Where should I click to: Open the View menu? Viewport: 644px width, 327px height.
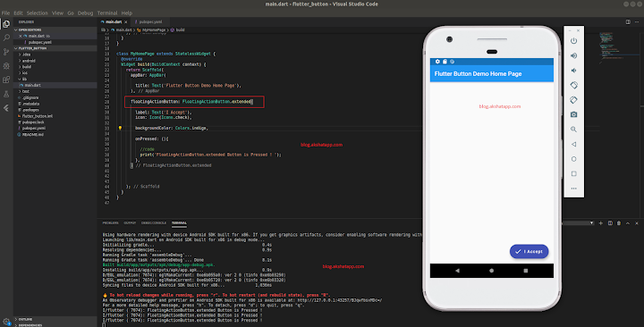point(57,13)
